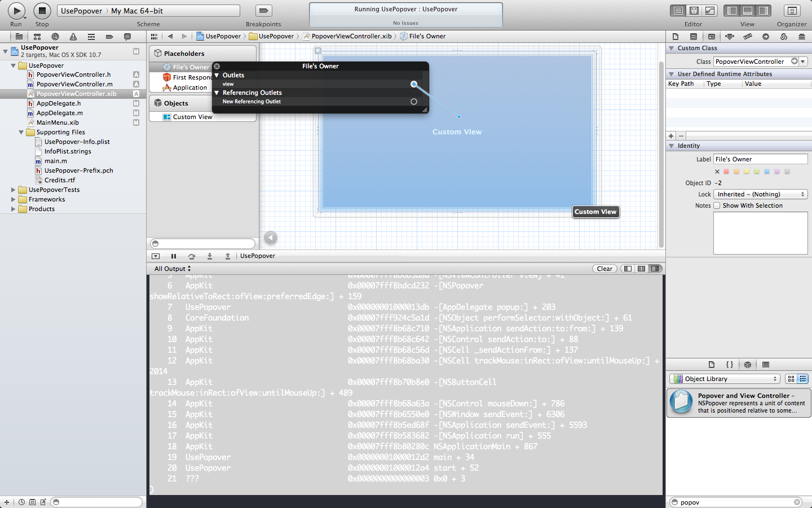Toggle the Show With Selection checkbox
Image resolution: width=812 pixels, height=508 pixels.
point(717,205)
